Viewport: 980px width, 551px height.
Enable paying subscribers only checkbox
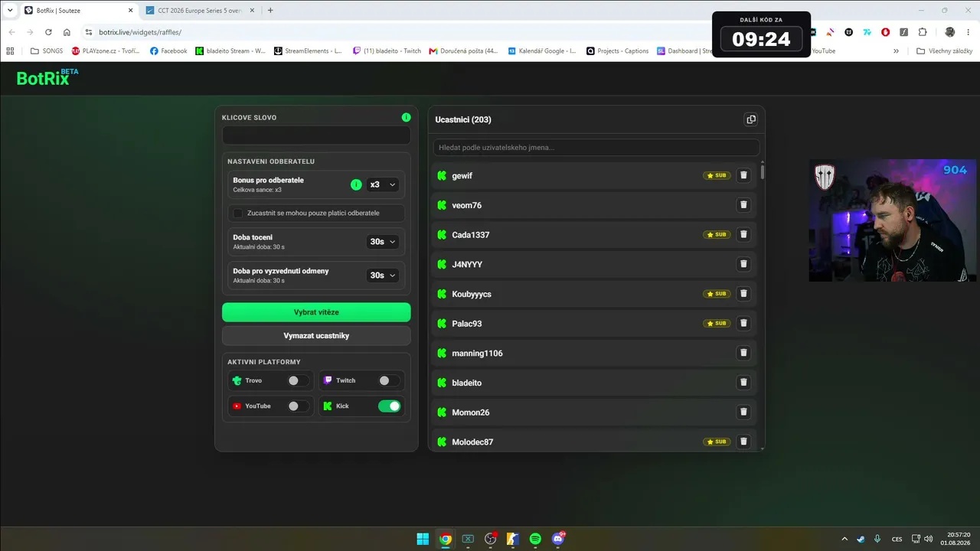pyautogui.click(x=237, y=213)
